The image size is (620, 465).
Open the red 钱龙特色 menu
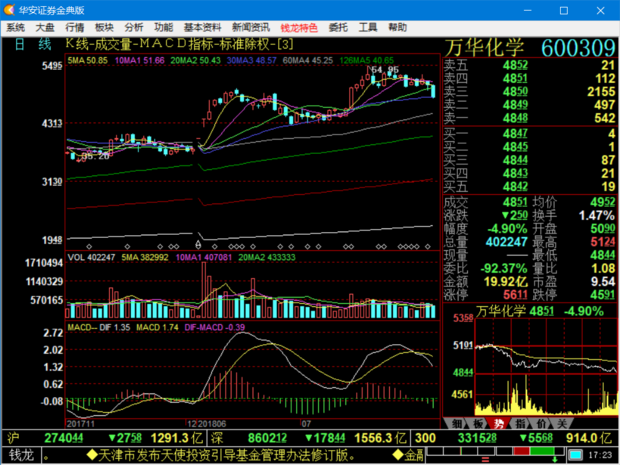tap(299, 28)
